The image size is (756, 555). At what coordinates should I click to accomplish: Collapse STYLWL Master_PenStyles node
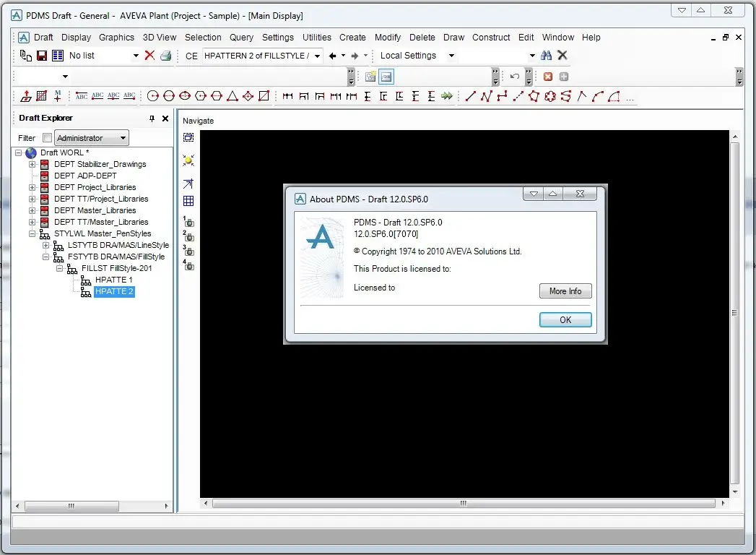click(x=32, y=233)
